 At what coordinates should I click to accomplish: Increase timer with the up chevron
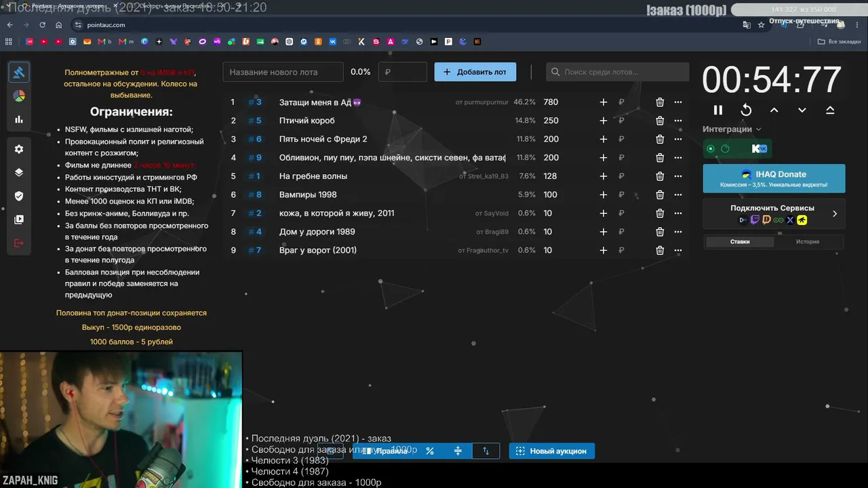774,110
